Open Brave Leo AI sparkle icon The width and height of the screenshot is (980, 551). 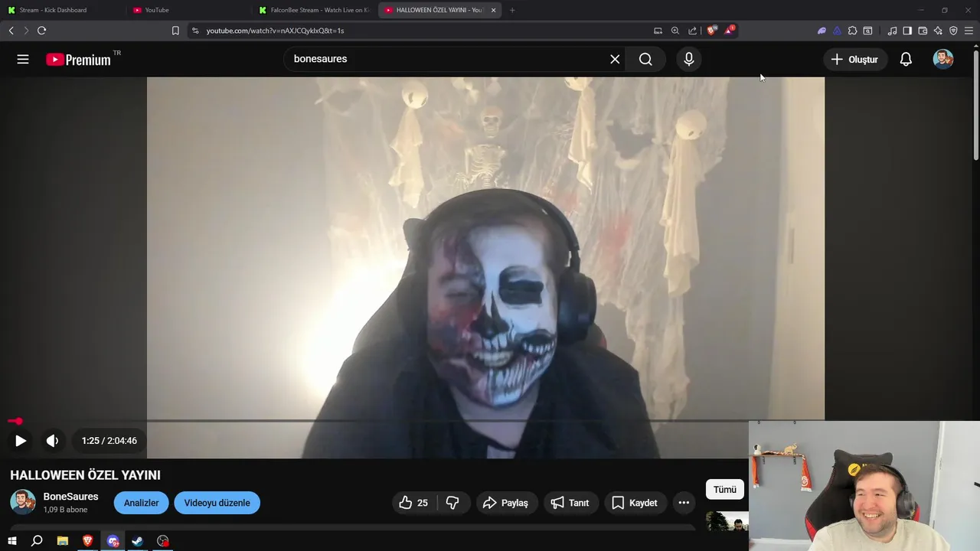coord(938,31)
